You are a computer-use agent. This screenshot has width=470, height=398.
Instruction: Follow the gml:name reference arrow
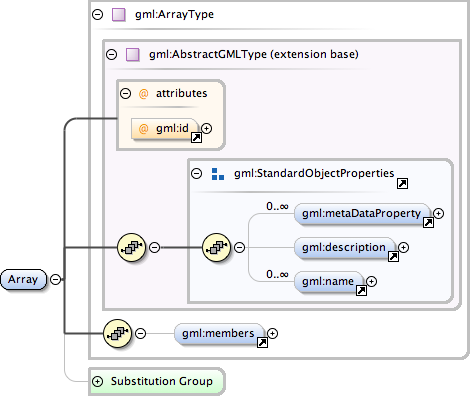pos(361,290)
